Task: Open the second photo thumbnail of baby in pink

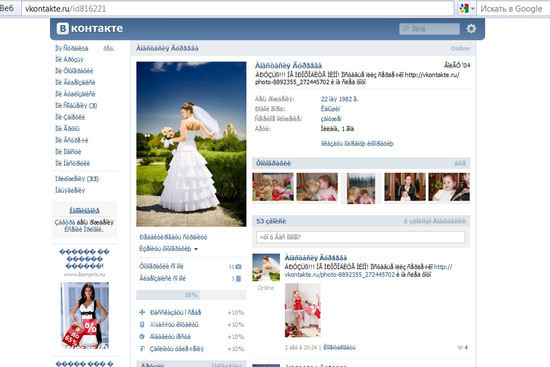Action: tap(317, 187)
